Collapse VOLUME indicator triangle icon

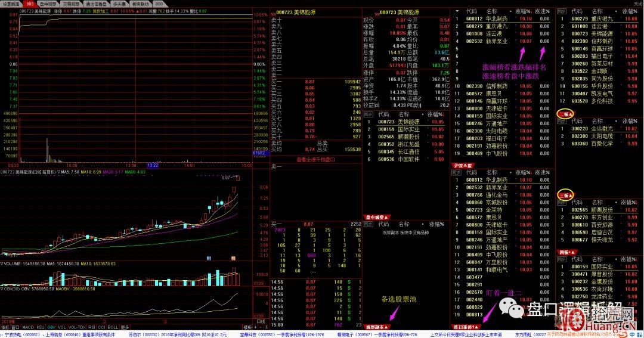point(2,263)
